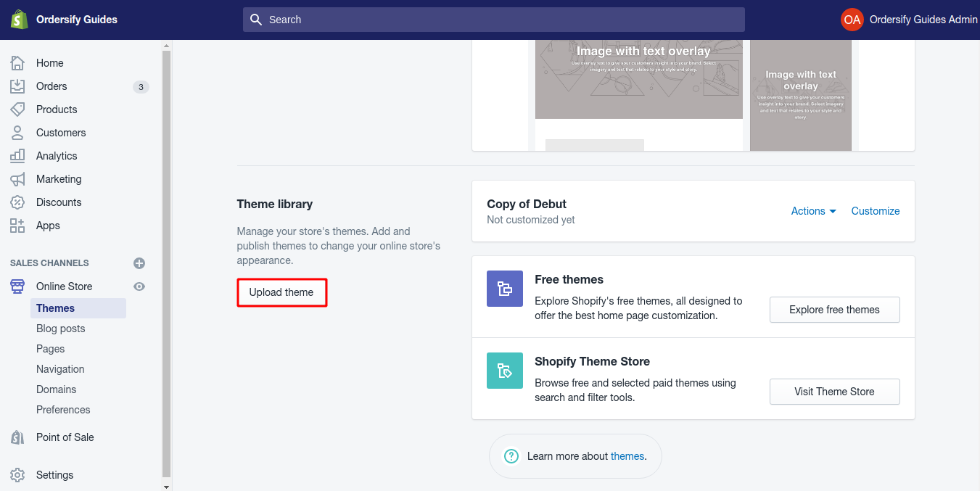Click the 'Shopify Theme Store' heading
This screenshot has width=980, height=491.
click(x=593, y=361)
